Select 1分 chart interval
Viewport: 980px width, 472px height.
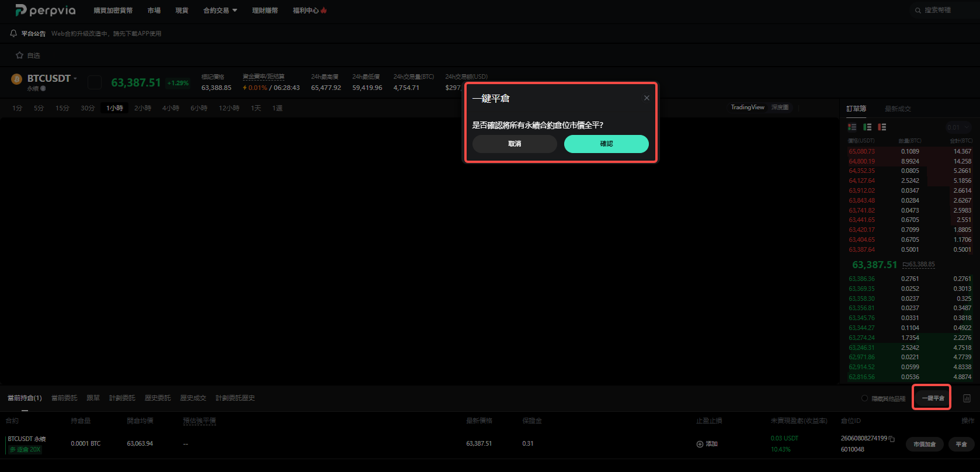pos(17,108)
